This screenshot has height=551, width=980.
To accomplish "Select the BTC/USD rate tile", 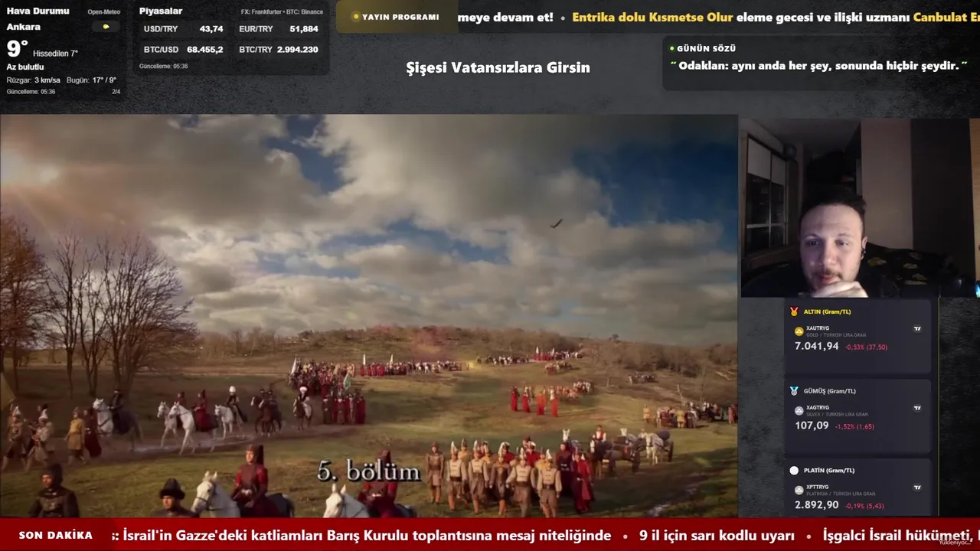I will click(184, 50).
